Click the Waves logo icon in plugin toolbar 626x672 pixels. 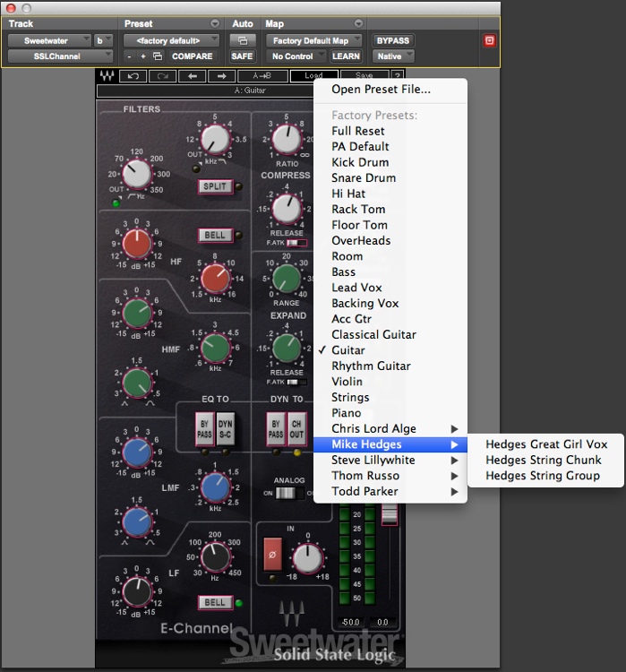(107, 76)
